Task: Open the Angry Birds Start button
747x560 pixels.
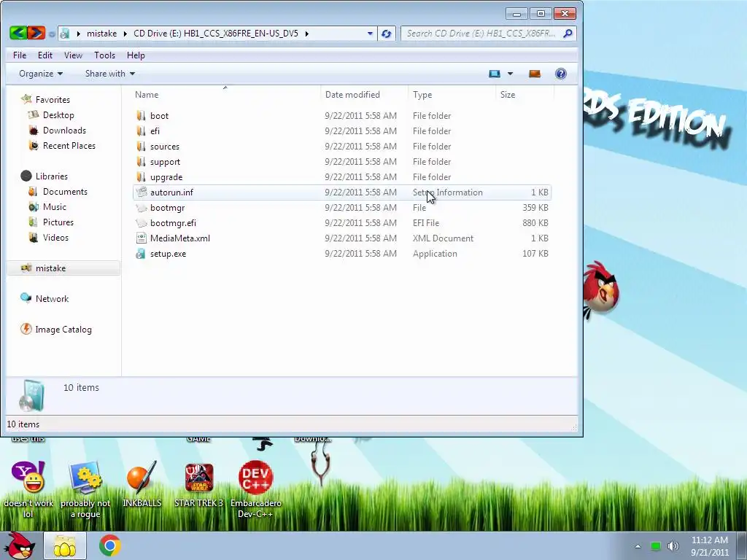Action: (20, 545)
